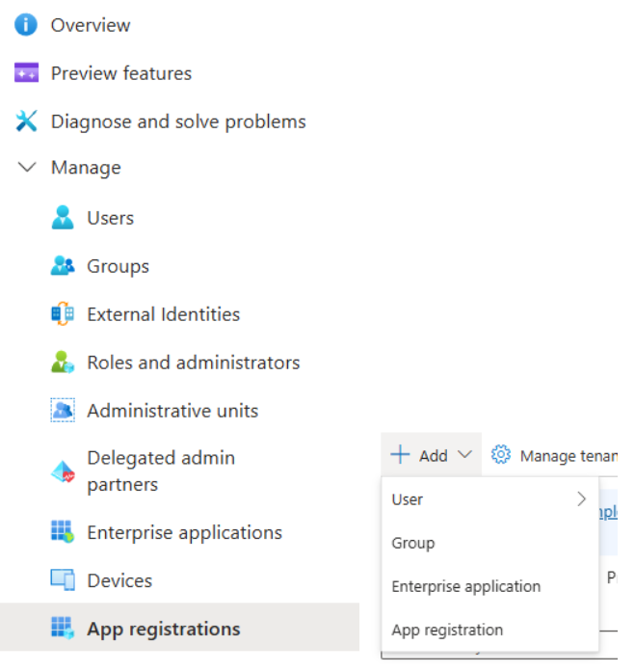Click the Roles and administrators icon
The width and height of the screenshot is (635, 672).
pos(63,363)
